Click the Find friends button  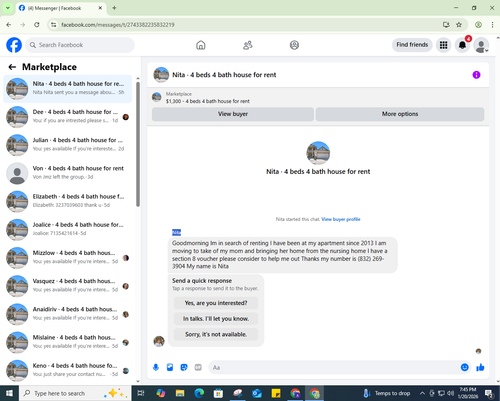coord(412,45)
